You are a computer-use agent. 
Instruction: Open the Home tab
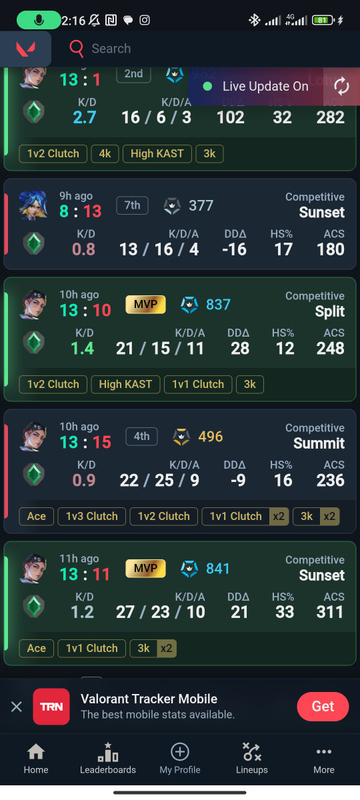tap(36, 758)
